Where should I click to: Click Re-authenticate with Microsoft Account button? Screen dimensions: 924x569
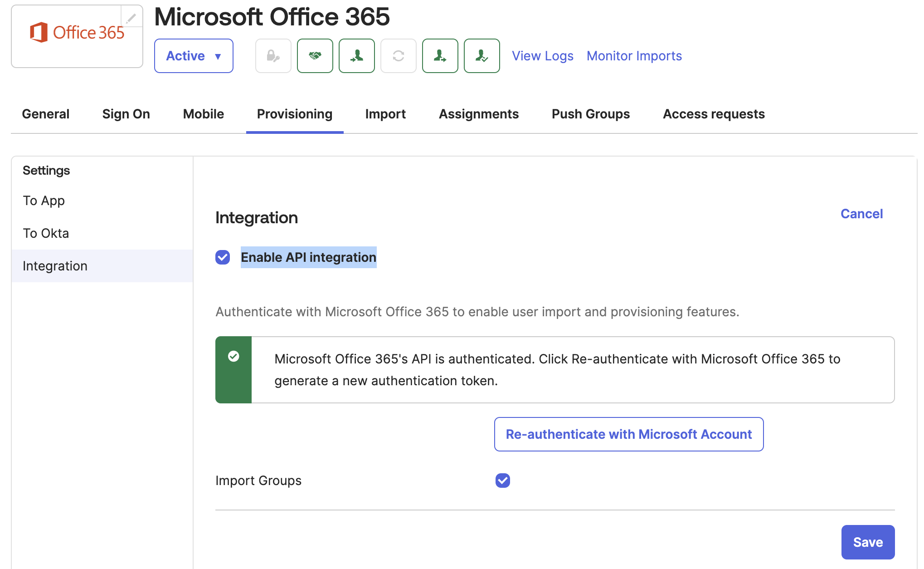click(x=629, y=434)
